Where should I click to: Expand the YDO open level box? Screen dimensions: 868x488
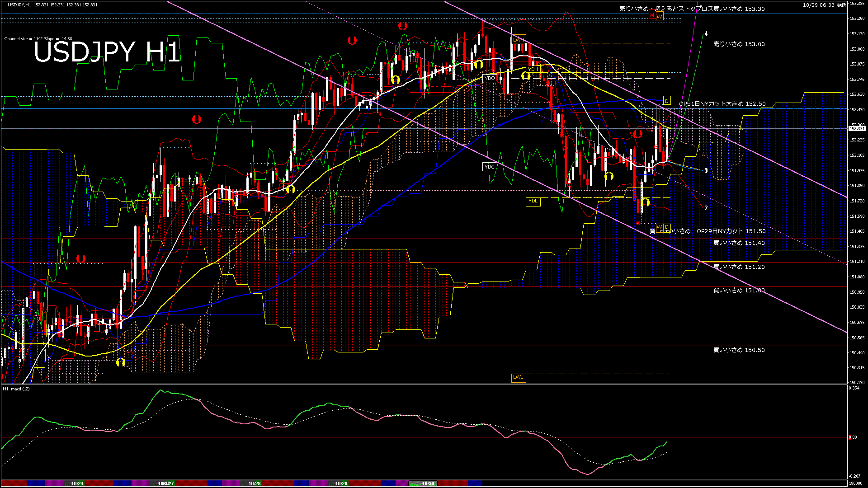click(x=490, y=77)
